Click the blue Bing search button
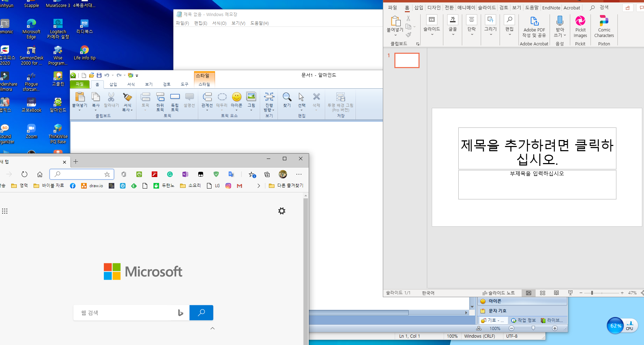Viewport: 644px width, 345px height. tap(201, 313)
